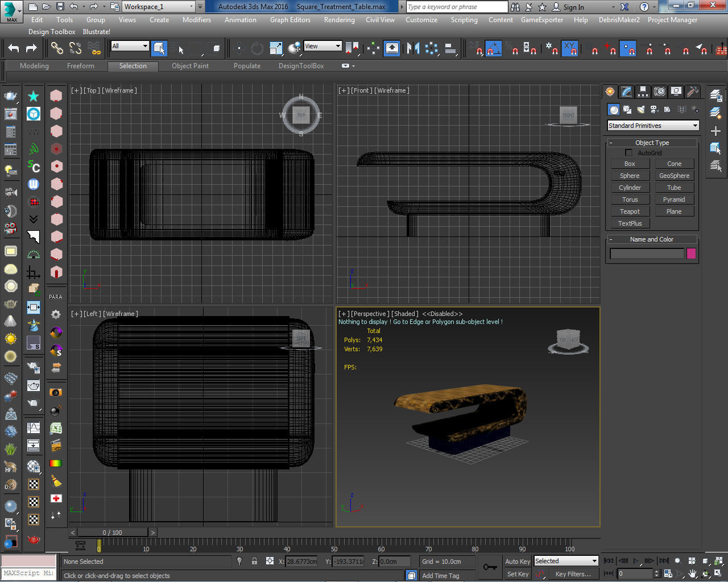
Task: Toggle the XY axis constraint button
Action: click(569, 49)
